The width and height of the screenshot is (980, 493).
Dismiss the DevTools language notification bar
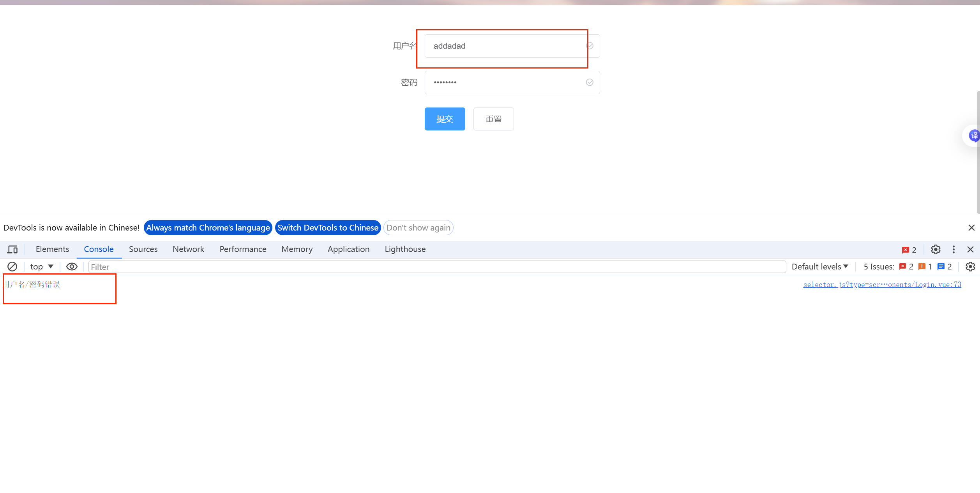(971, 228)
